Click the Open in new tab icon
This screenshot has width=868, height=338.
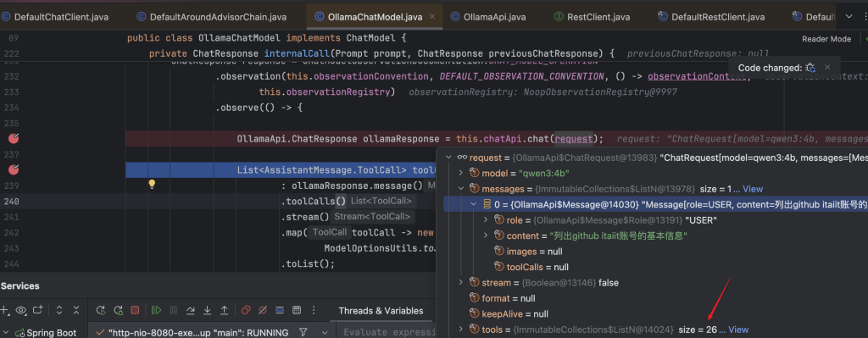point(37,310)
